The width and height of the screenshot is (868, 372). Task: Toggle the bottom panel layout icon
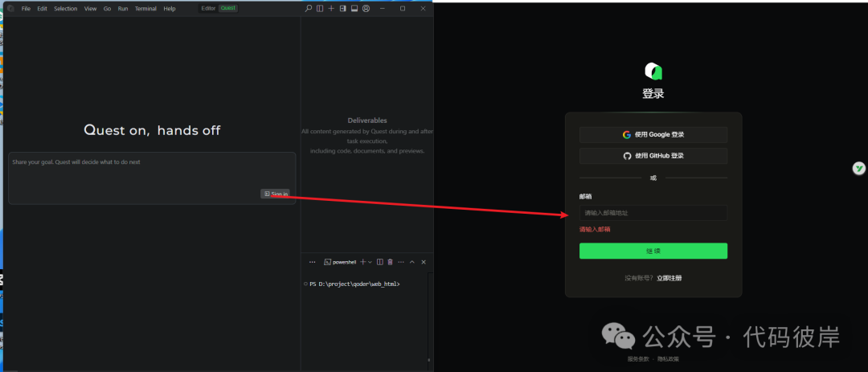tap(354, 8)
